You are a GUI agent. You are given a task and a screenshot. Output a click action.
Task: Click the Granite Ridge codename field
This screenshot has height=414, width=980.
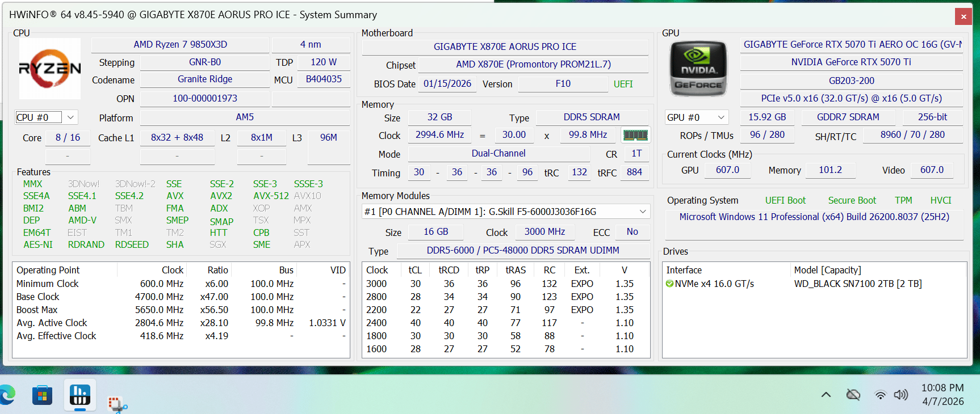(205, 79)
